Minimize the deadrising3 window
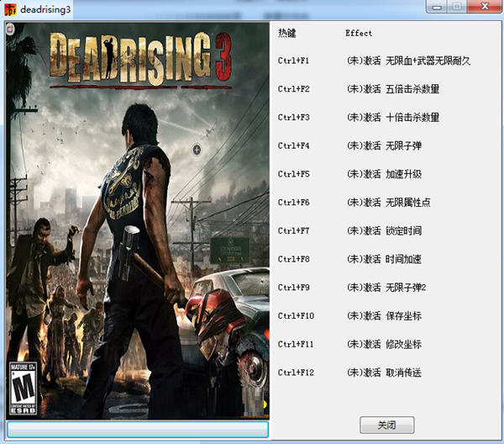This screenshot has height=444, width=504. click(x=436, y=7)
